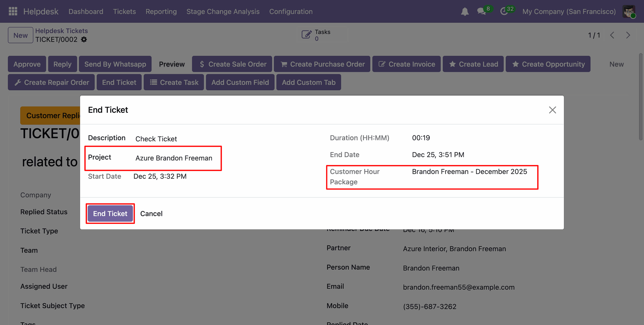Click the notification bell icon

465,12
